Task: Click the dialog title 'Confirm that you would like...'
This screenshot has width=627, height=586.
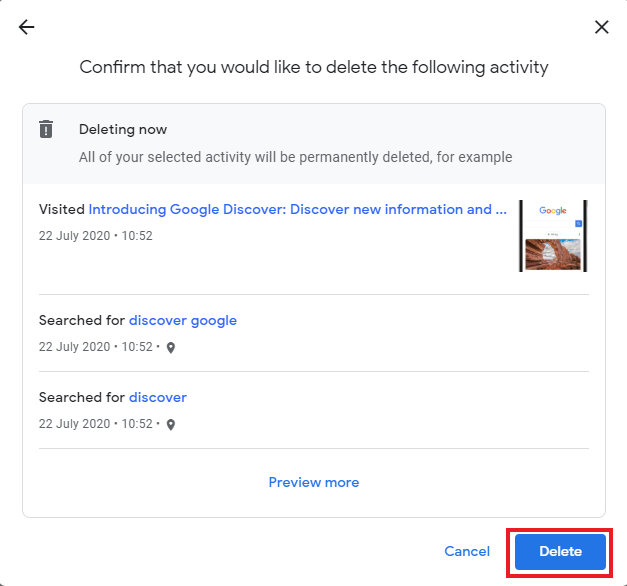Action: click(314, 68)
